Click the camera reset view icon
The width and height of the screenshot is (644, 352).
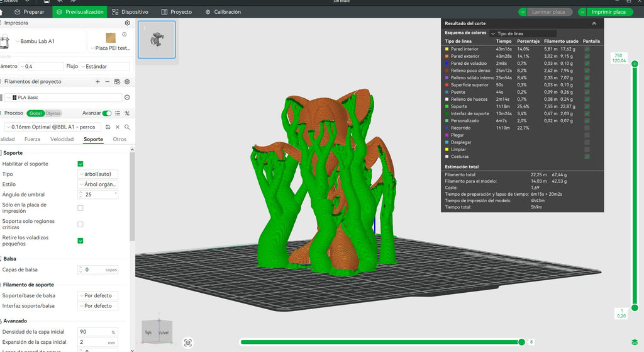pos(188,343)
